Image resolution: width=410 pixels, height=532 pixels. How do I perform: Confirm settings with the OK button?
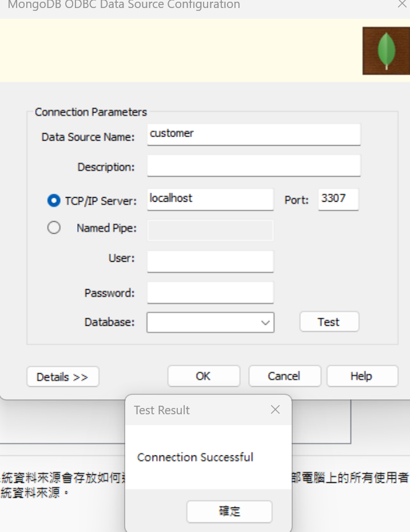click(204, 376)
